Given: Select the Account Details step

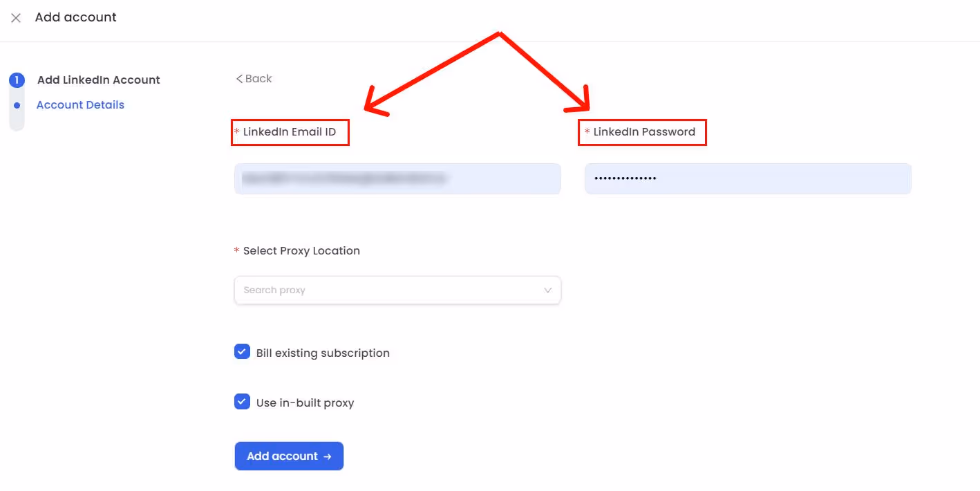Looking at the screenshot, I should (x=80, y=104).
